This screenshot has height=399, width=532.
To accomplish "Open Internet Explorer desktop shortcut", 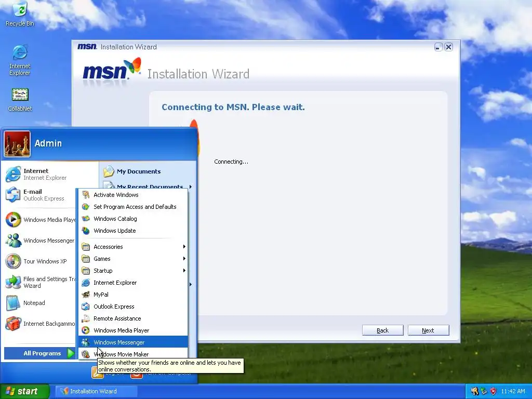I will (20, 60).
